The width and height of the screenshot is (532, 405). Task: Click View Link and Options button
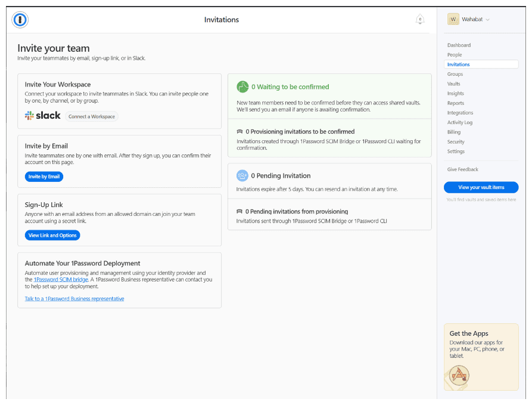[52, 235]
